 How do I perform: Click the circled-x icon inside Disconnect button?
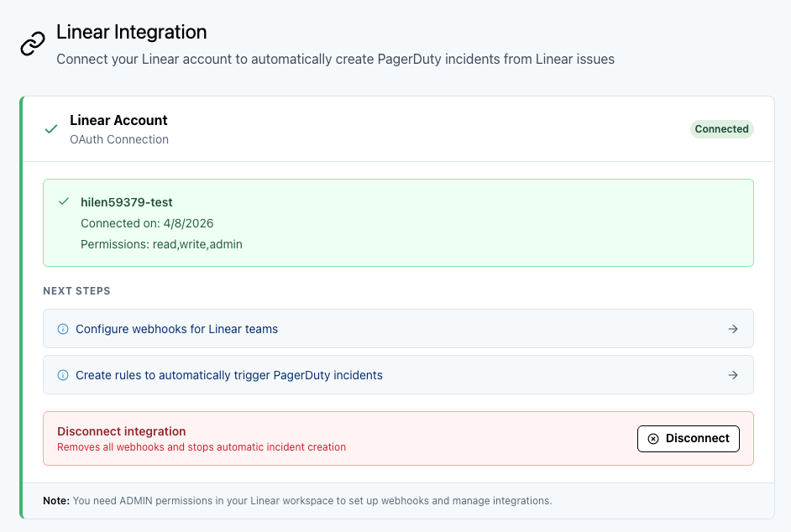pos(653,438)
